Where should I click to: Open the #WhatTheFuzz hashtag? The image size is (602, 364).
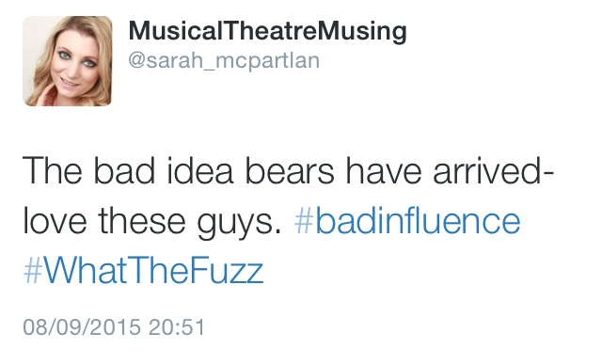[x=144, y=271]
